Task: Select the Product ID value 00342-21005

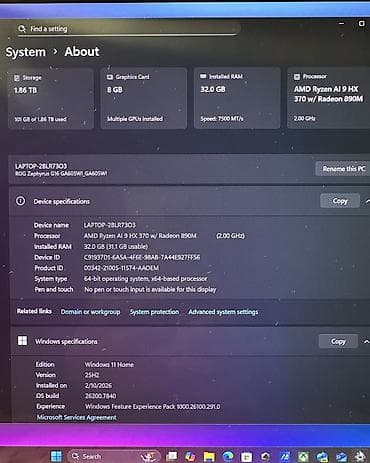Action: 121,268
